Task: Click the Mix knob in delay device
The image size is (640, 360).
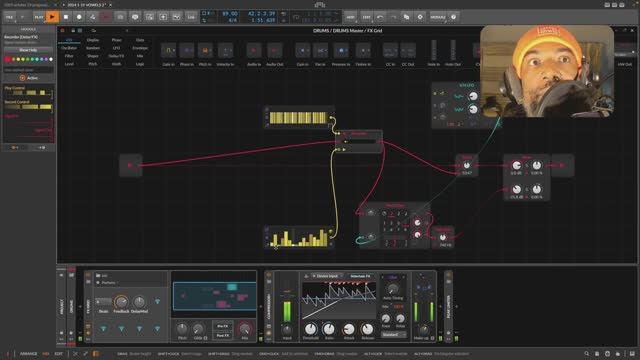Action: tap(245, 329)
